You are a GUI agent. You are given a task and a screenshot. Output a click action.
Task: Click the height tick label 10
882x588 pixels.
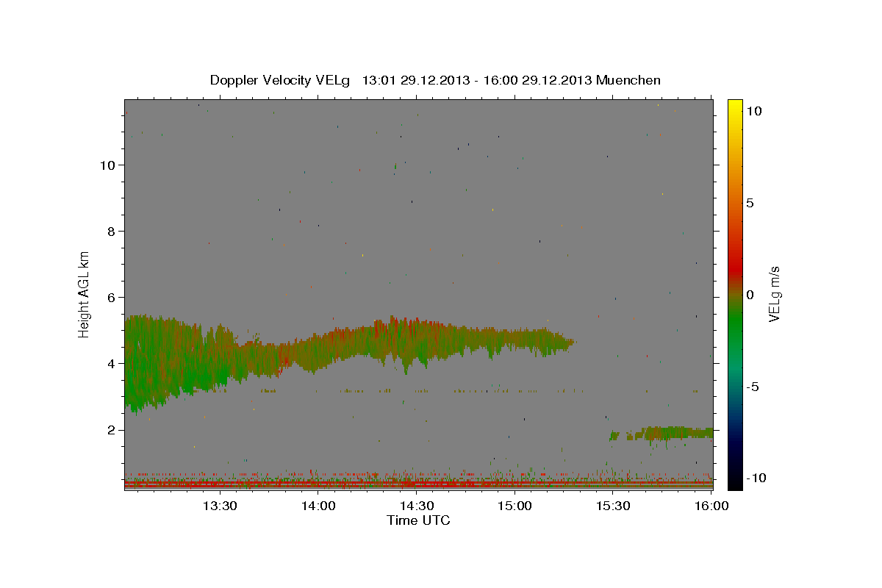pyautogui.click(x=109, y=165)
